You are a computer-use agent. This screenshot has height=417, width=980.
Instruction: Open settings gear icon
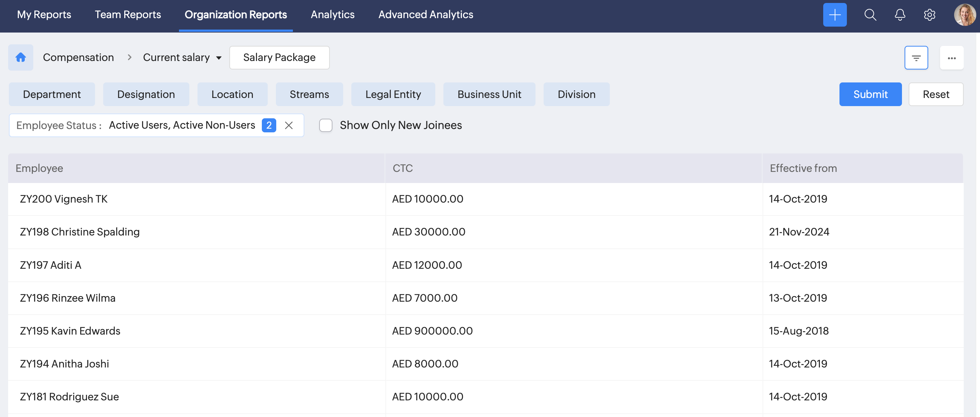[929, 15]
